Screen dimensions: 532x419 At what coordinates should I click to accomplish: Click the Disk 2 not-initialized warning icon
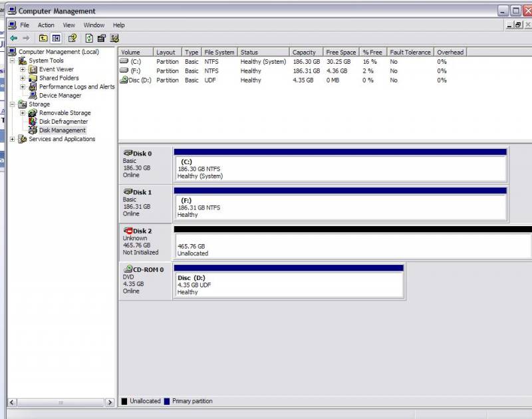click(128, 231)
